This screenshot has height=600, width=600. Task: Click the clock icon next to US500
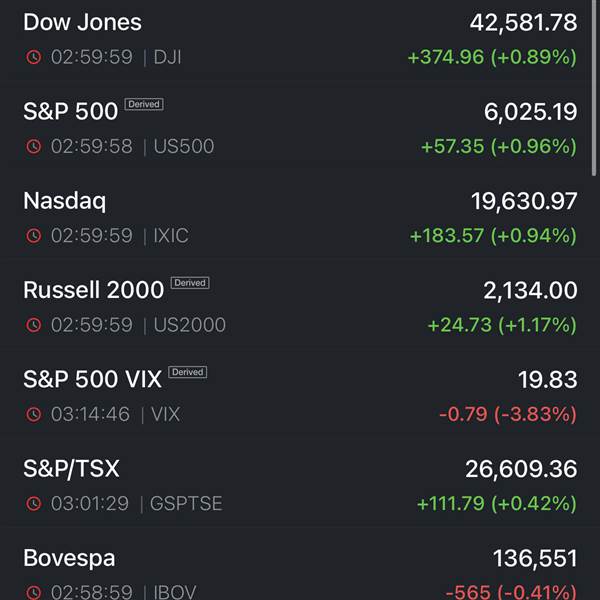[34, 146]
